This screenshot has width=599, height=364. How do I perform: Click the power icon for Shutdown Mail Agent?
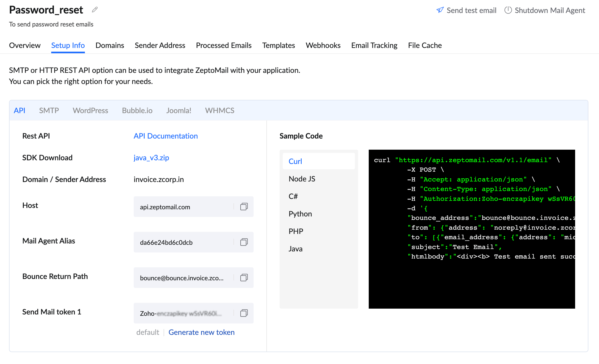pyautogui.click(x=508, y=10)
